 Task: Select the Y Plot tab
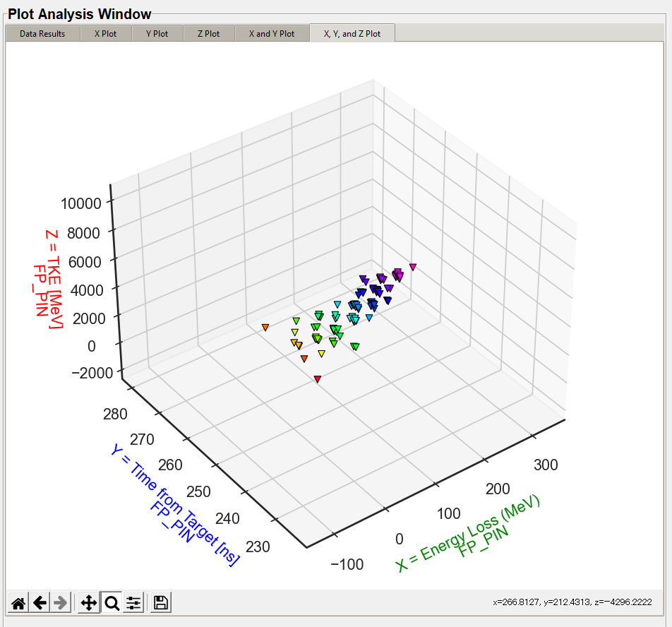tap(157, 33)
